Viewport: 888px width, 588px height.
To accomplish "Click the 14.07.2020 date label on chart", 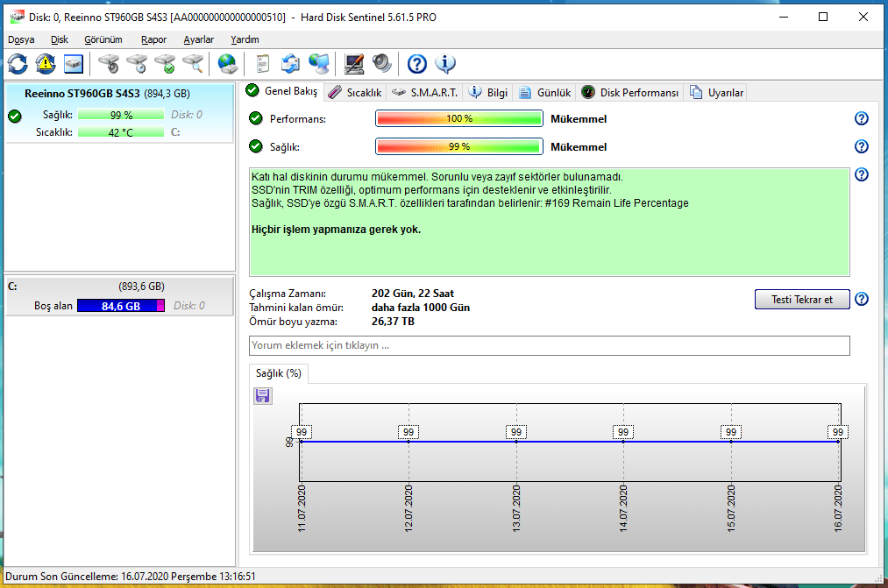I will 623,507.
